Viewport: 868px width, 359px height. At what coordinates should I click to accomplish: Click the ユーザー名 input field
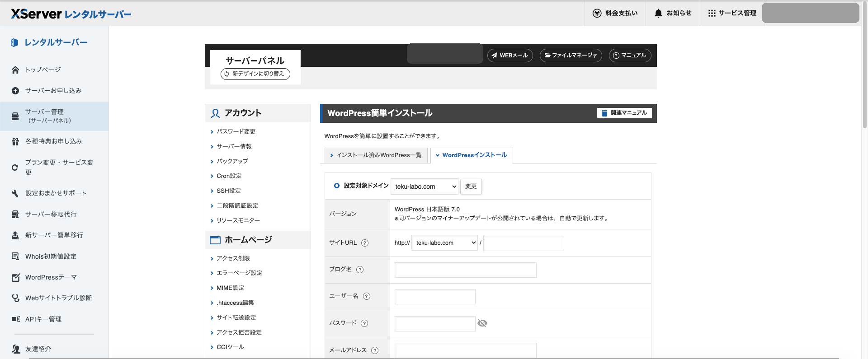[x=435, y=297]
